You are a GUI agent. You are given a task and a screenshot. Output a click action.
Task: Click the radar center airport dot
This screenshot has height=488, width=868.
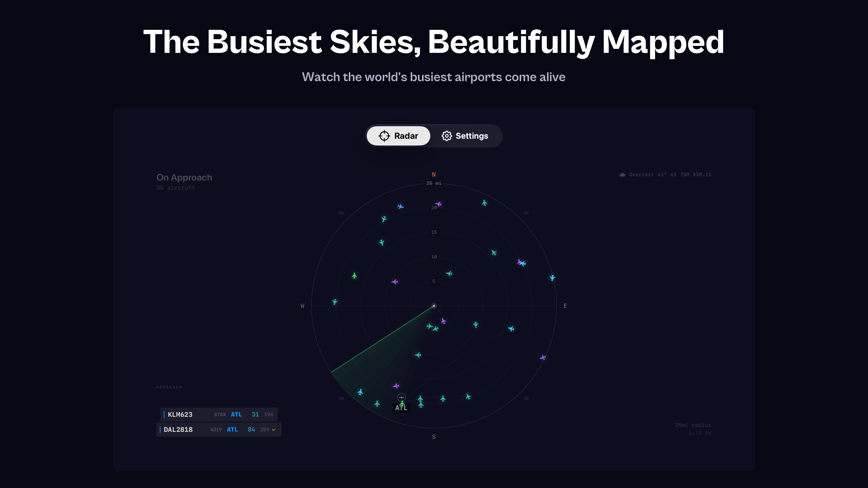tap(434, 306)
